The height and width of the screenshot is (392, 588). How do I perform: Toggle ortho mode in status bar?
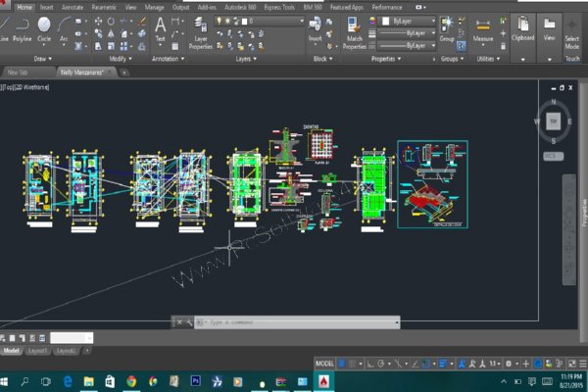(370, 364)
